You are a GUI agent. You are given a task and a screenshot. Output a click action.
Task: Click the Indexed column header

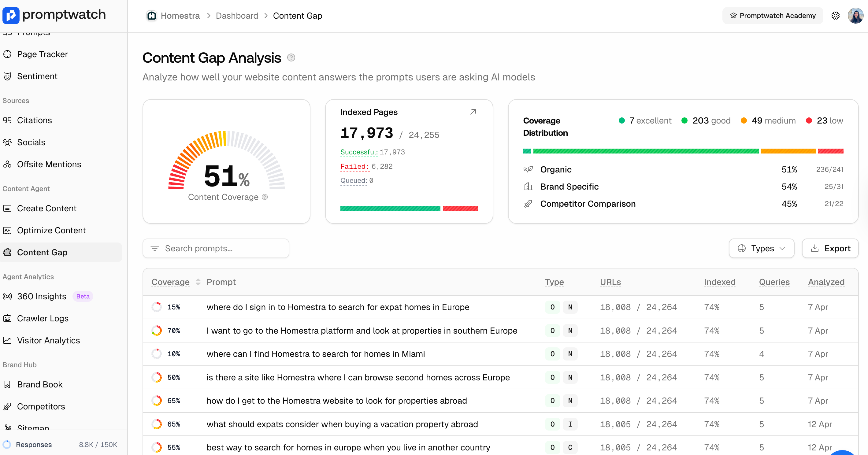pyautogui.click(x=720, y=282)
